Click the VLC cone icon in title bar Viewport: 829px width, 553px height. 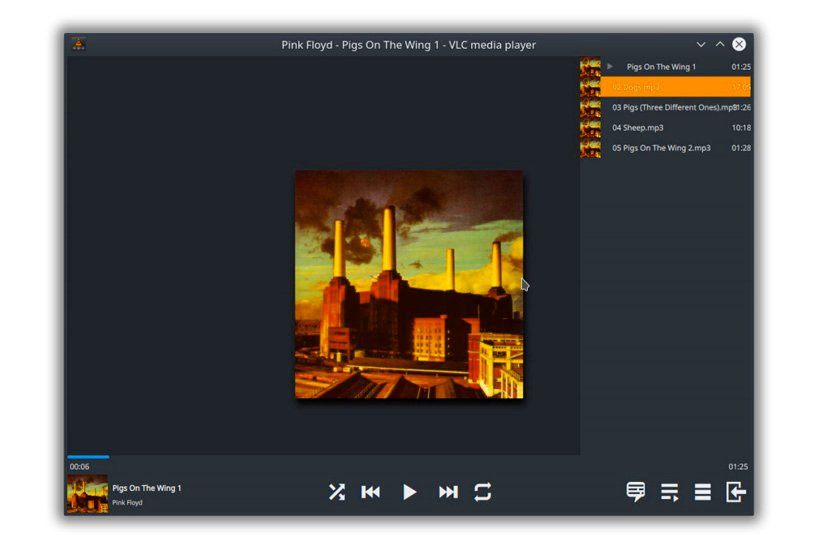click(78, 44)
